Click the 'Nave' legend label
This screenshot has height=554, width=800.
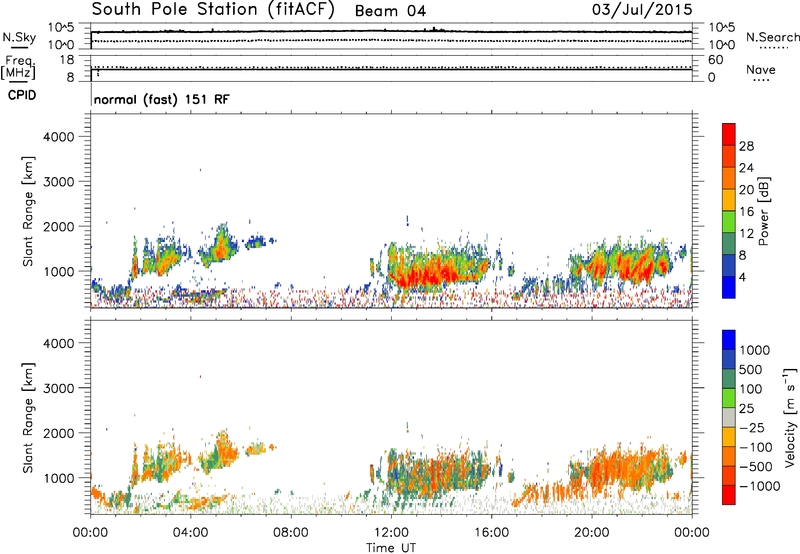[x=761, y=69]
